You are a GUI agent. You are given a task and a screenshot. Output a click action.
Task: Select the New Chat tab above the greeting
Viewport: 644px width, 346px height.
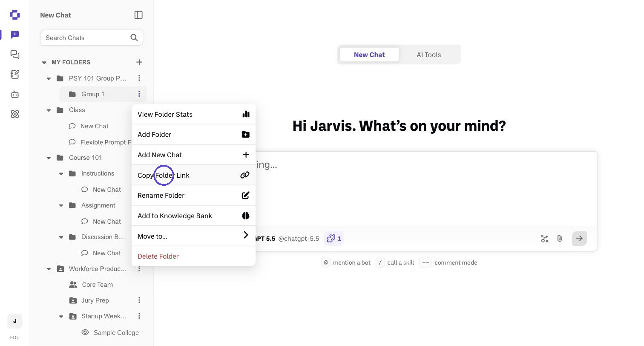[369, 55]
